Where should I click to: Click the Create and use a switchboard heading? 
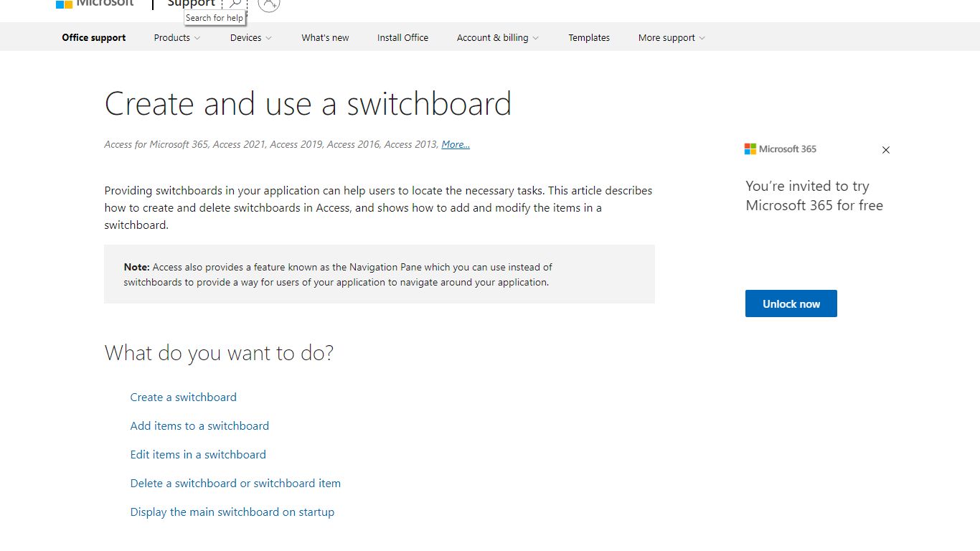click(308, 104)
